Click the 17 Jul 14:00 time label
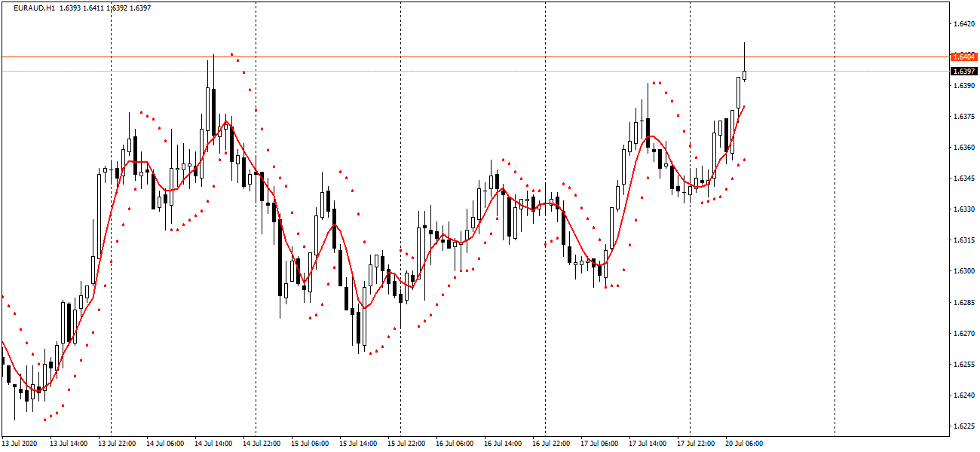The height and width of the screenshot is (452, 980). [x=648, y=444]
